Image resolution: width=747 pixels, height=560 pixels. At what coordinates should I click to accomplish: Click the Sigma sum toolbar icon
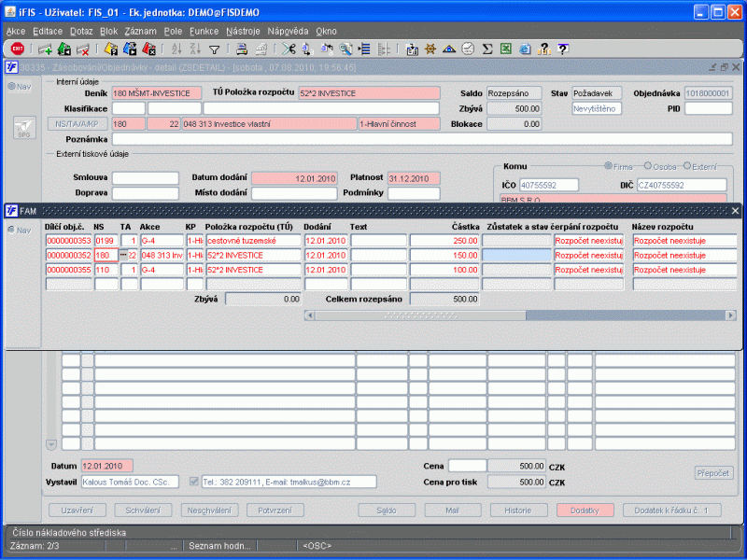point(486,49)
